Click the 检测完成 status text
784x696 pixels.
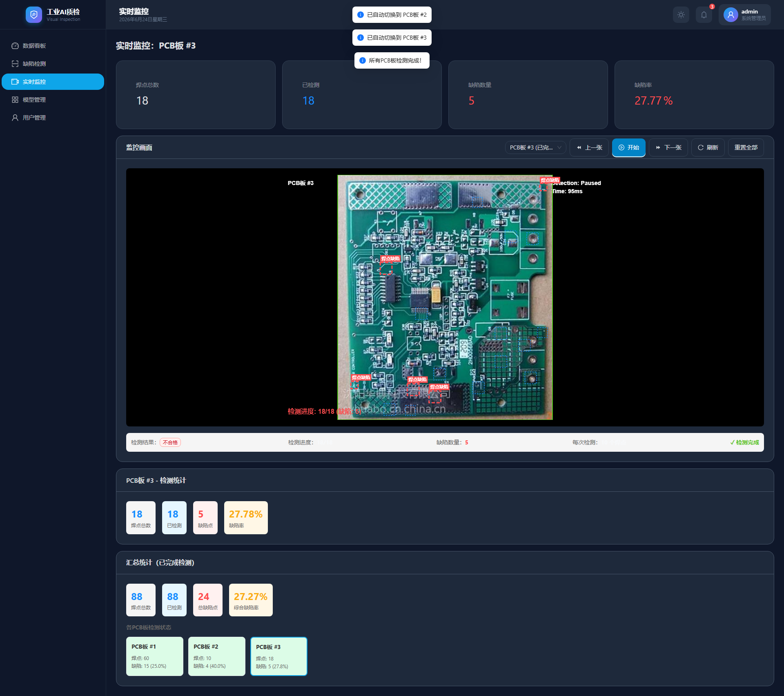(x=744, y=442)
